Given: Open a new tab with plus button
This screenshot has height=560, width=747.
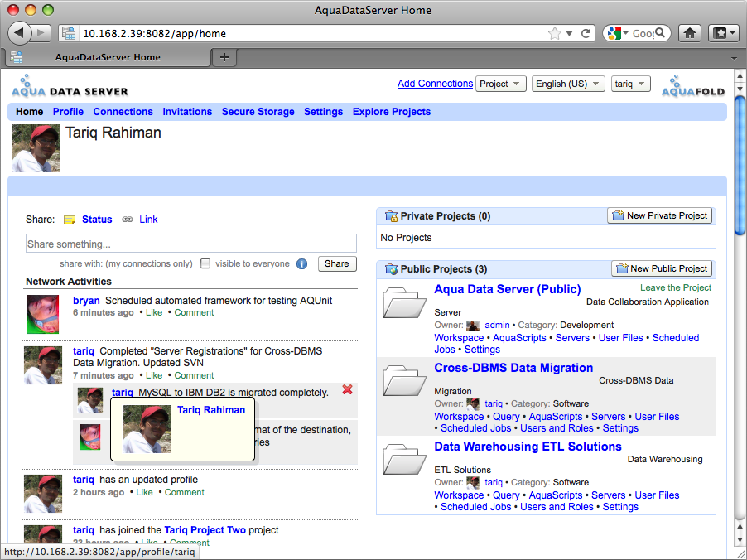Looking at the screenshot, I should (224, 58).
